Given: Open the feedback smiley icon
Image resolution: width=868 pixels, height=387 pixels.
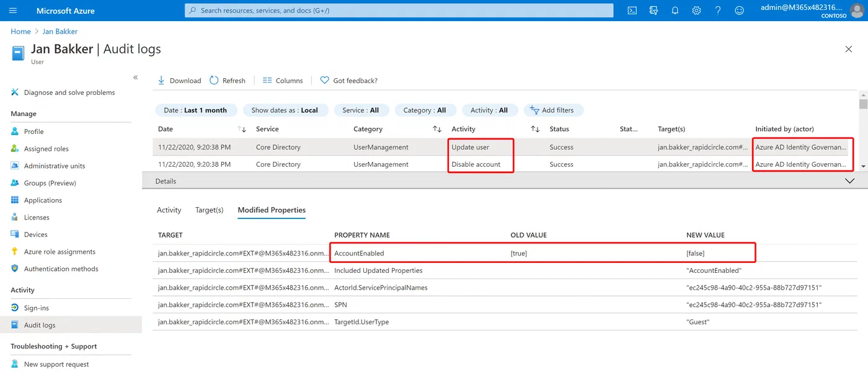Looking at the screenshot, I should pos(739,11).
